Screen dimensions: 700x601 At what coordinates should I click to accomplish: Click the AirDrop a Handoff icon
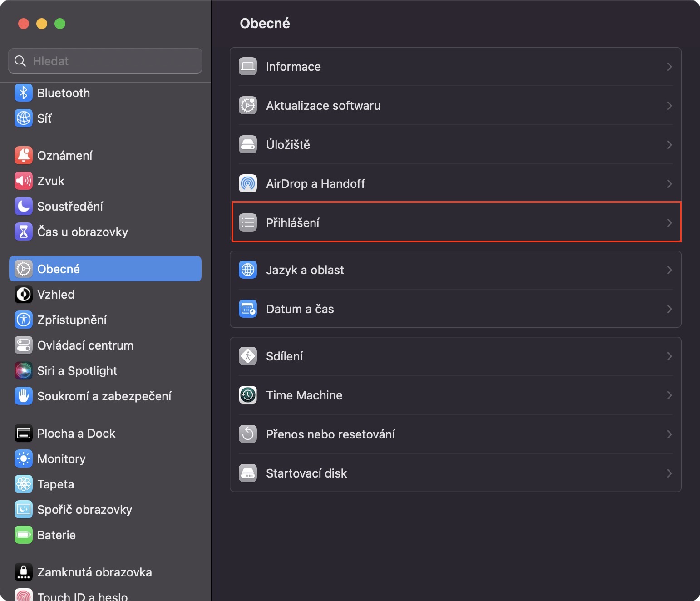248,184
